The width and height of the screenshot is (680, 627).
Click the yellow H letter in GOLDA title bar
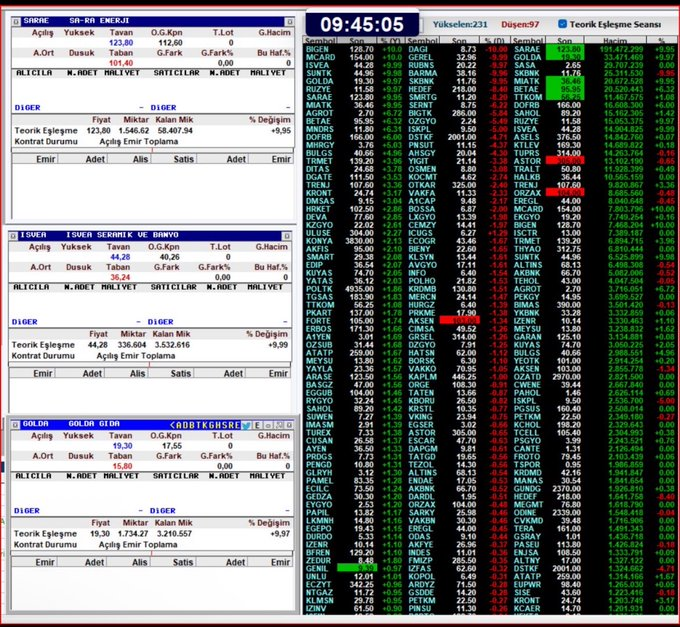point(218,425)
